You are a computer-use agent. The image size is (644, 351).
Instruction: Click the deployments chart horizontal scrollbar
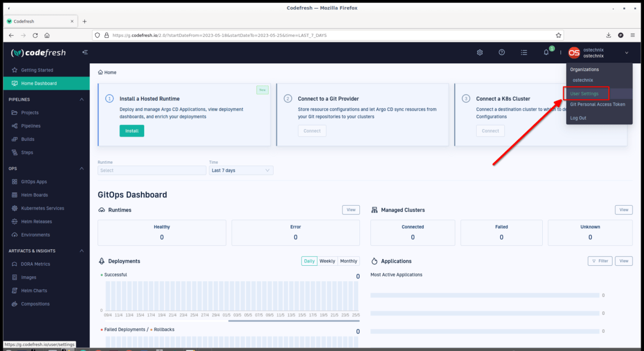click(294, 321)
